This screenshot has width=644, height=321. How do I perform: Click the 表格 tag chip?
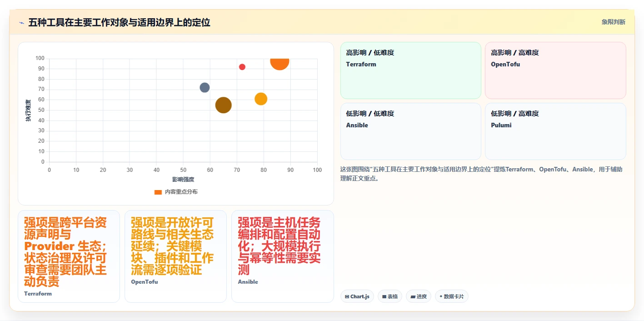click(x=390, y=296)
